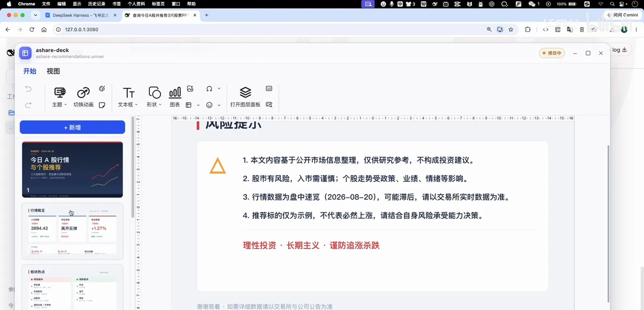Download log with the log arrow button
644x310 pixels.
pyautogui.click(x=619, y=50)
